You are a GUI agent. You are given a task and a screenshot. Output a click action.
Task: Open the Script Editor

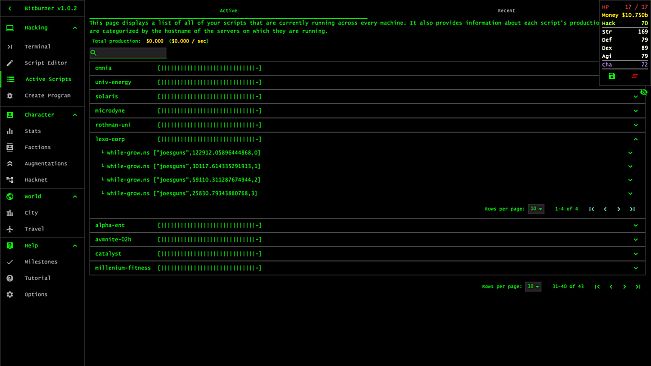(42, 63)
